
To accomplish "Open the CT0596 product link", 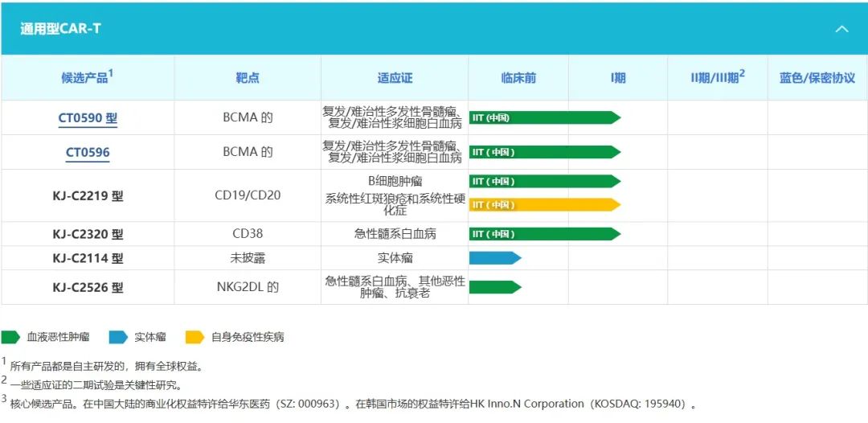I will (x=88, y=153).
